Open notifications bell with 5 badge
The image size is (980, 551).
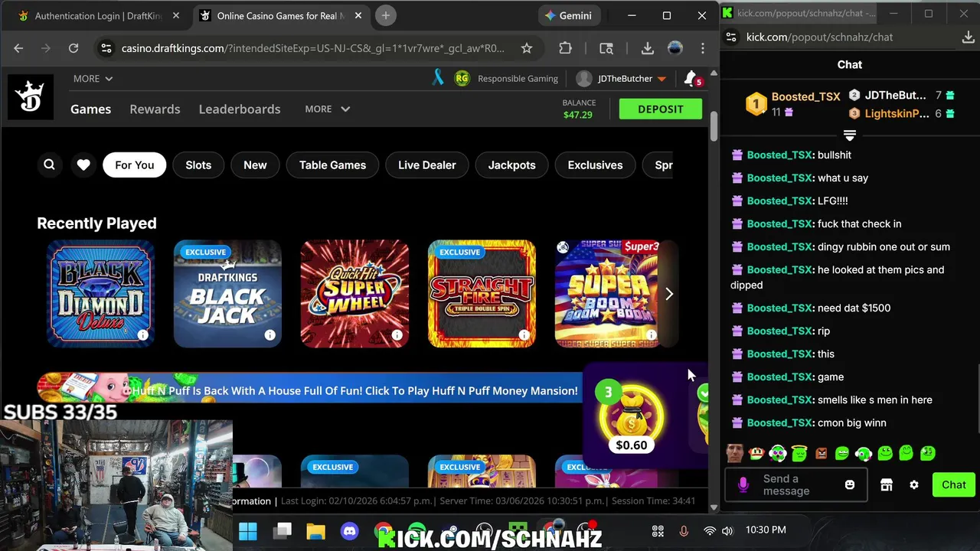coord(691,79)
